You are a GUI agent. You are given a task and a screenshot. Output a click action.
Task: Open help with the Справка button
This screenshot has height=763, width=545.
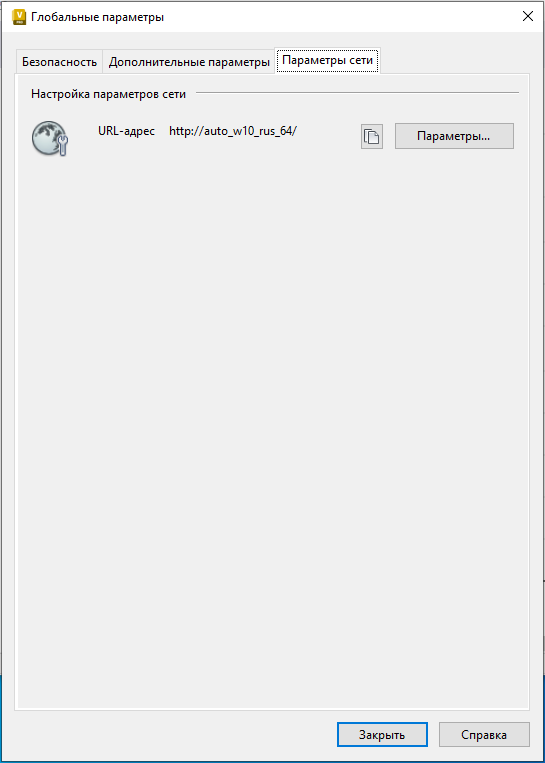click(x=484, y=734)
